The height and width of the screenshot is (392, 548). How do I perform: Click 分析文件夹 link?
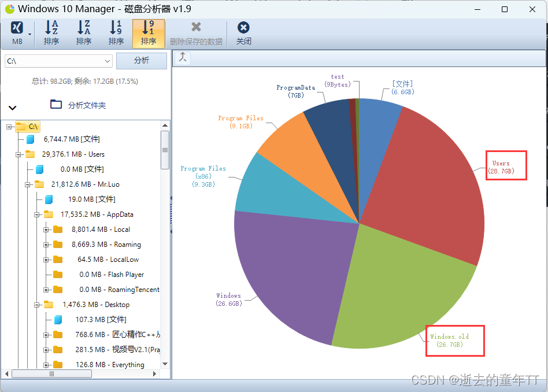tap(87, 105)
